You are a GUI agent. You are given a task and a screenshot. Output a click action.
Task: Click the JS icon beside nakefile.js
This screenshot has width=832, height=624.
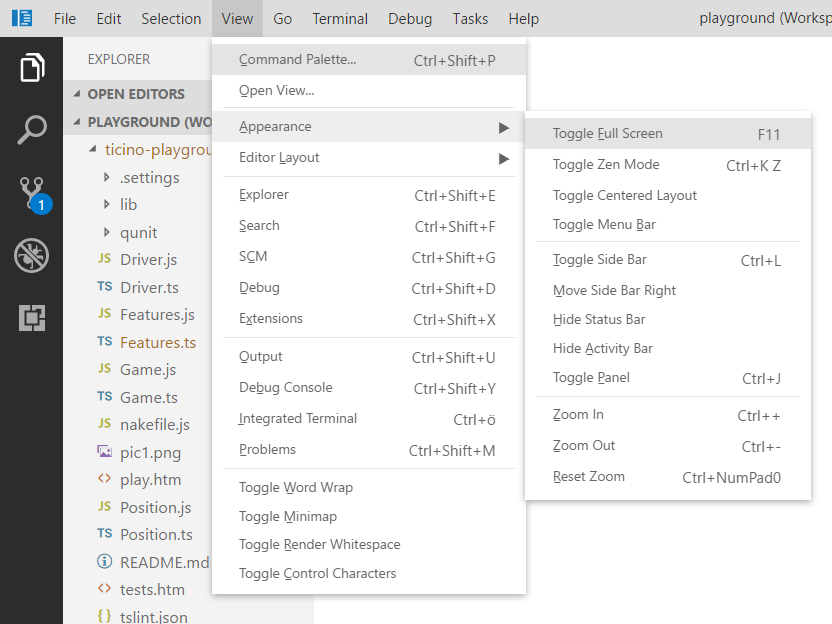click(105, 423)
